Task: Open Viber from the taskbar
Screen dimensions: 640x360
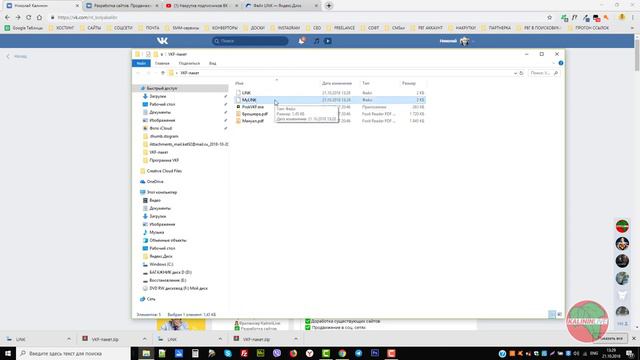Action: click(x=277, y=353)
